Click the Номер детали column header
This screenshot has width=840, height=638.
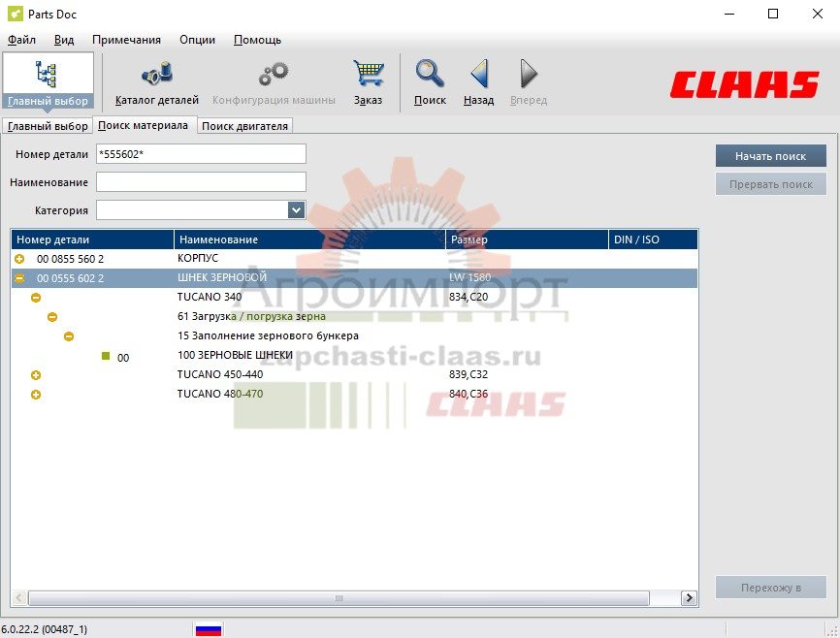click(x=93, y=239)
